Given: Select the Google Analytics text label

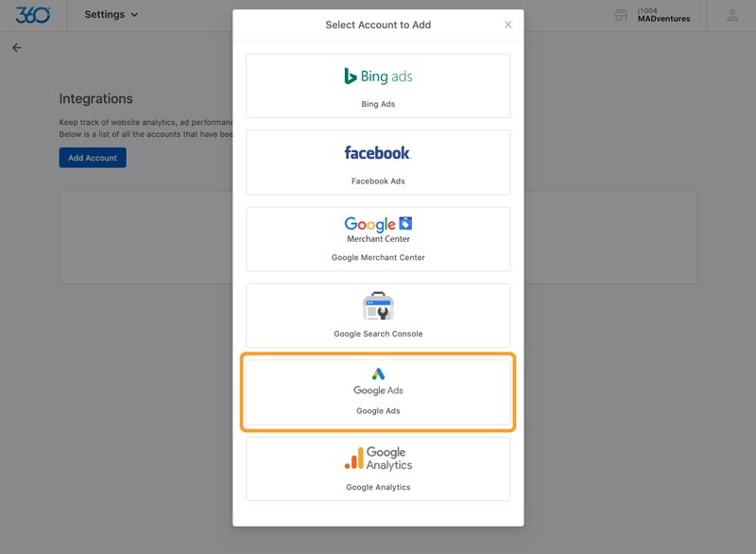Looking at the screenshot, I should pos(378,487).
